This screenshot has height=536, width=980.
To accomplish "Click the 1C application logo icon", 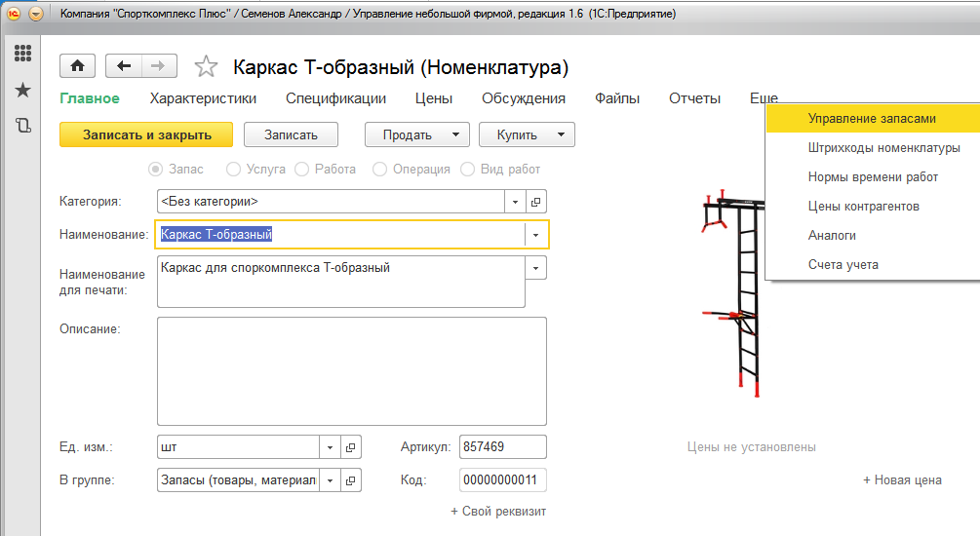I will click(x=13, y=13).
